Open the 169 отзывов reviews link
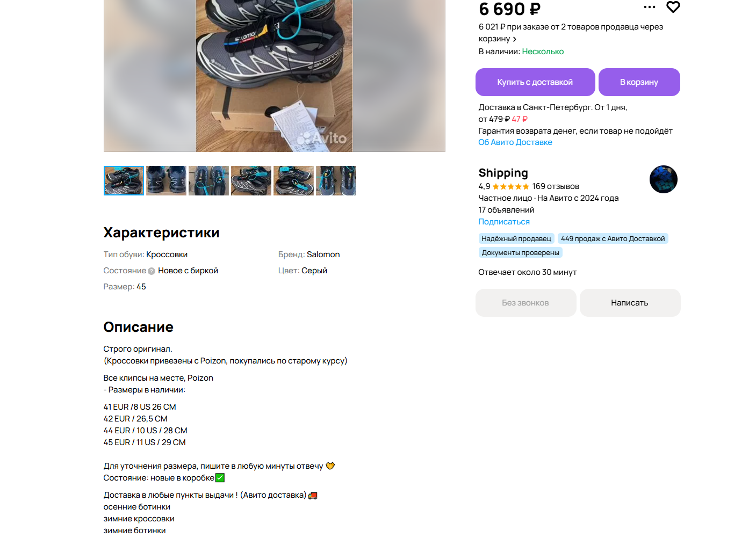Screen dimensions: 756x538 coord(556,186)
